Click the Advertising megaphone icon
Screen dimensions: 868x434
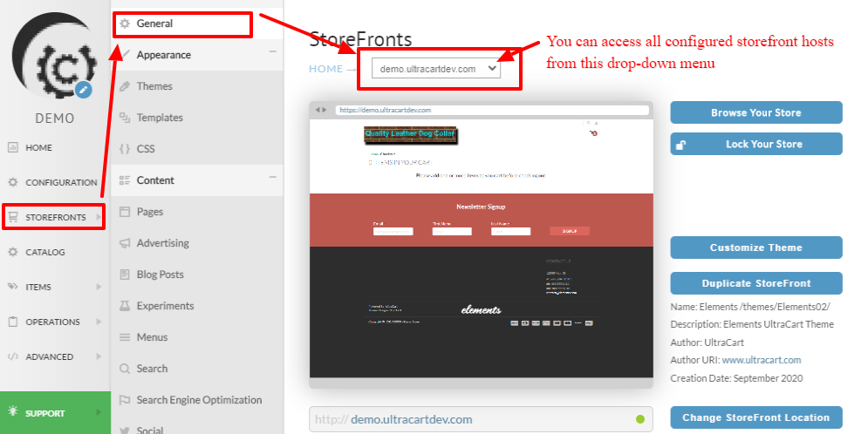[125, 243]
